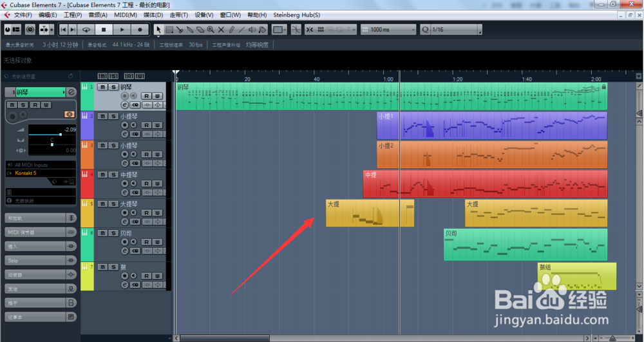Screen dimensions: 644x342
Task: Click the global deactivate solo S button
Action: coord(113,76)
